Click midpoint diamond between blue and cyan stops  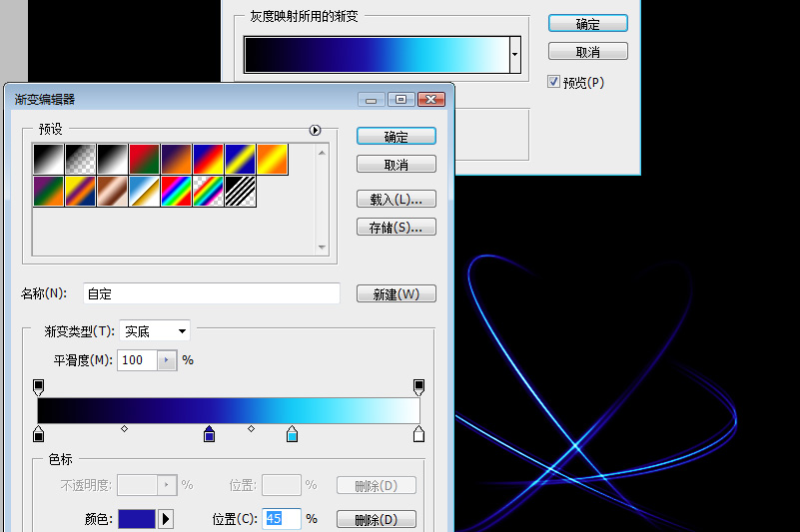point(251,429)
